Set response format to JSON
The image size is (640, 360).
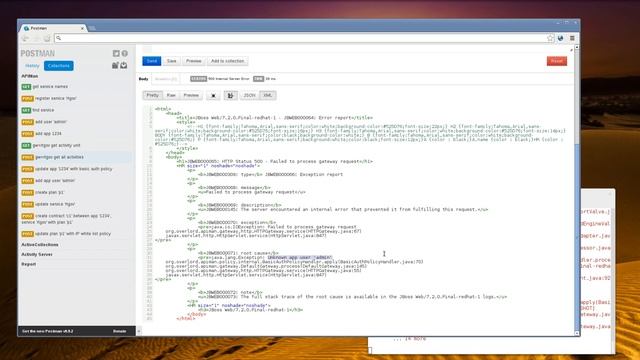[x=249, y=95]
